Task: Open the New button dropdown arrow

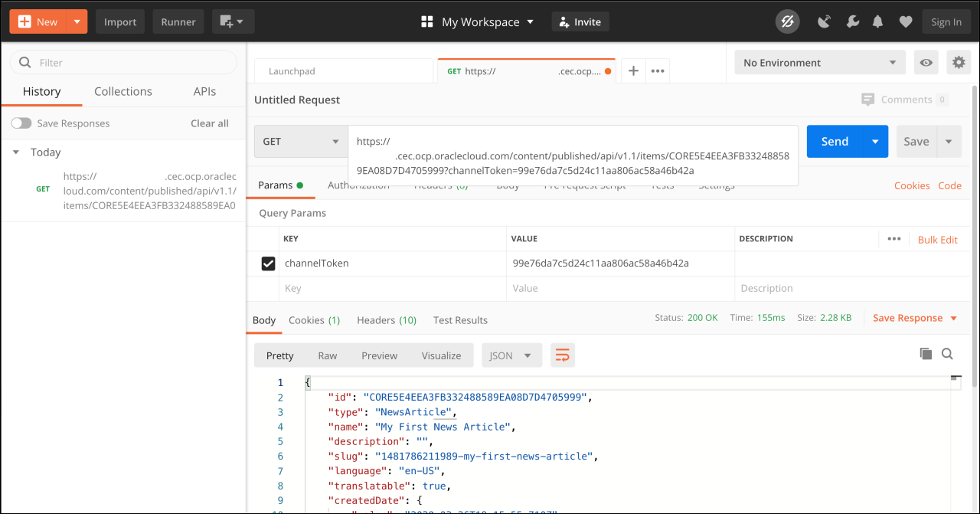Action: coord(77,21)
